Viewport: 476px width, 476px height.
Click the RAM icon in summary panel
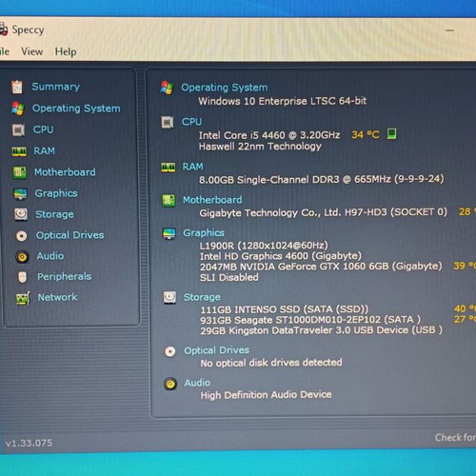(x=168, y=167)
